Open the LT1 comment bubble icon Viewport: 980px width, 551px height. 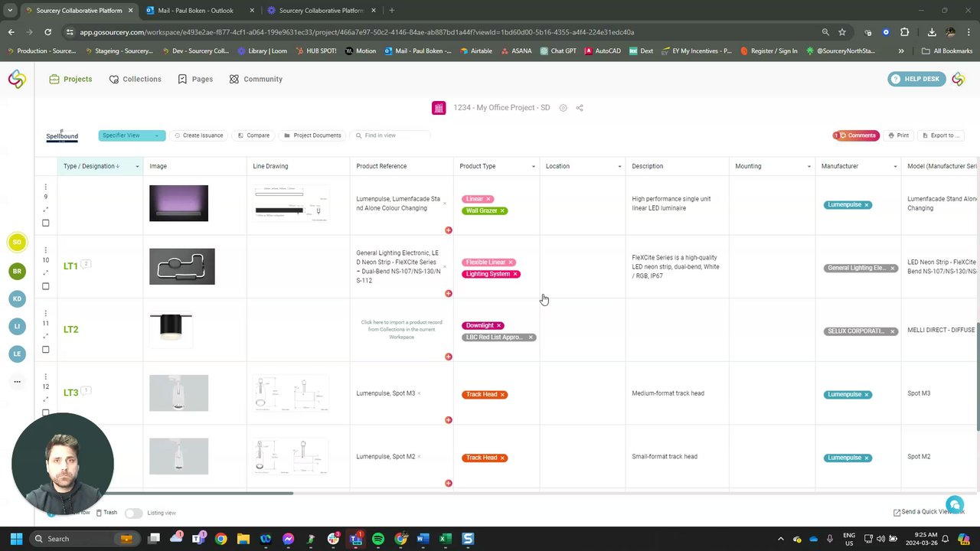tap(86, 264)
